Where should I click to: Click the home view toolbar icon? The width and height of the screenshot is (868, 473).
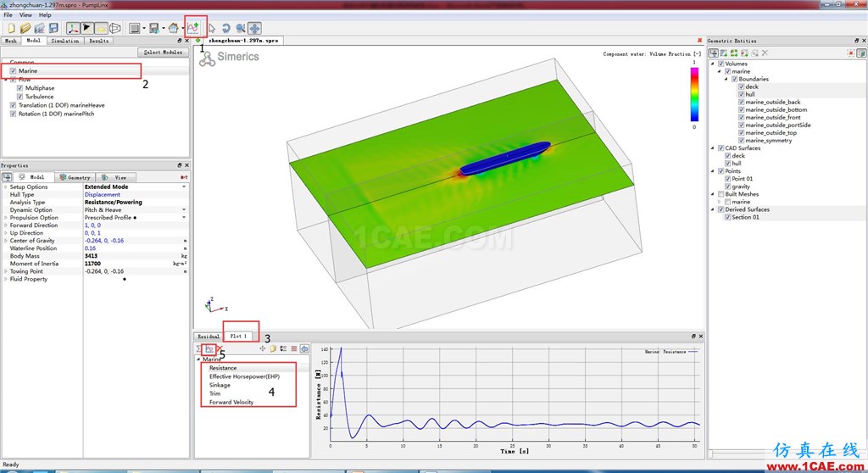click(x=173, y=28)
